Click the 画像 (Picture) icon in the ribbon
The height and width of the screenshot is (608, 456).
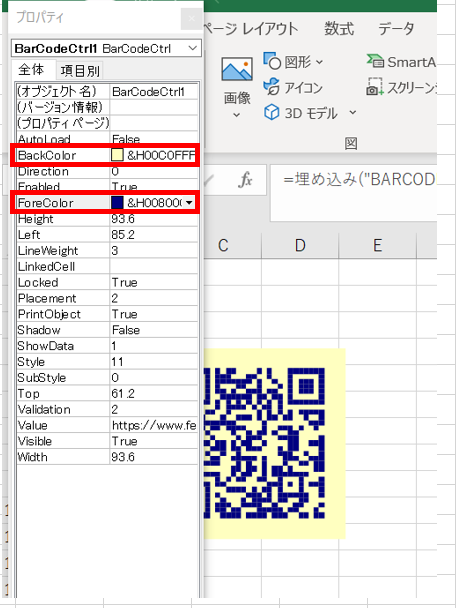[237, 69]
